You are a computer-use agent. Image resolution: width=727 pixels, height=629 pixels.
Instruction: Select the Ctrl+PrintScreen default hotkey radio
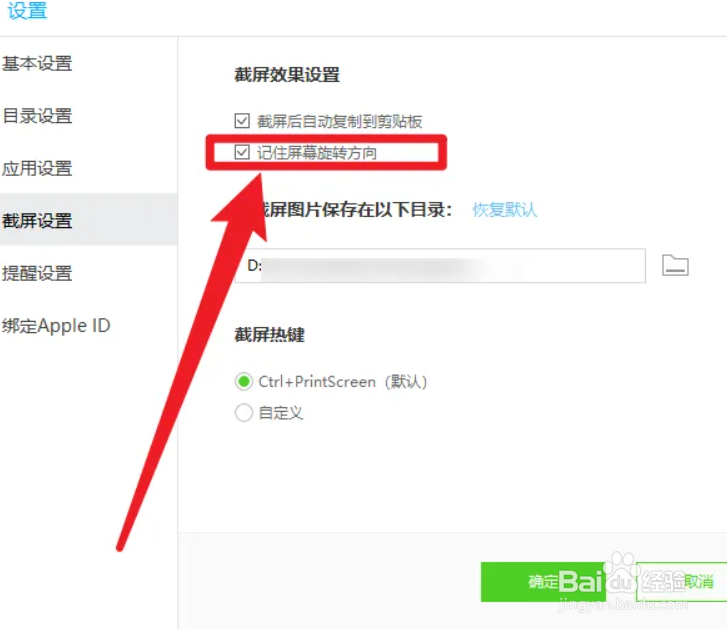click(244, 381)
